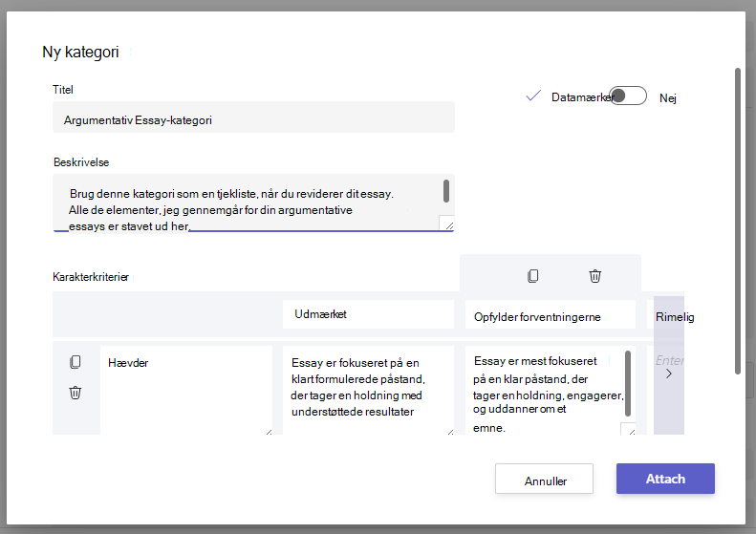756x534 pixels.
Task: Click the checkmark icon beside Datamærker
Action: click(x=533, y=96)
